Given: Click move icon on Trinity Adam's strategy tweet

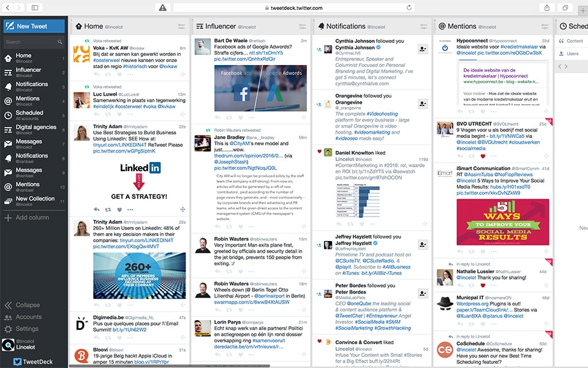Looking at the screenshot, I should click(183, 210).
